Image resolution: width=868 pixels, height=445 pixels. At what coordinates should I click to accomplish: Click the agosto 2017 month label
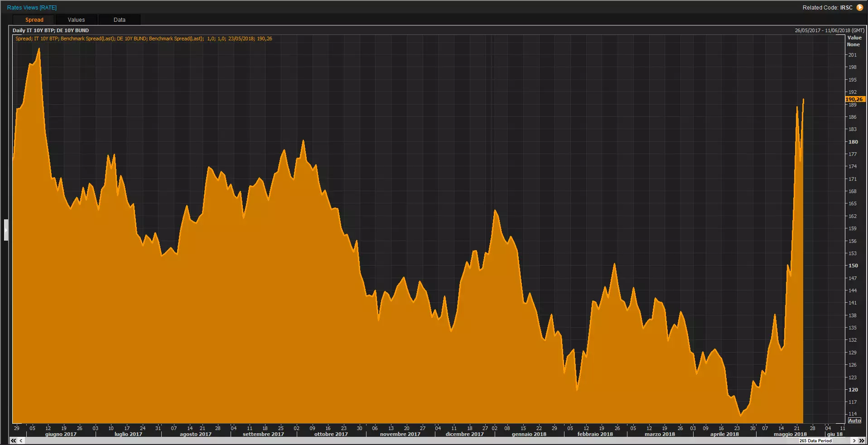pos(196,434)
